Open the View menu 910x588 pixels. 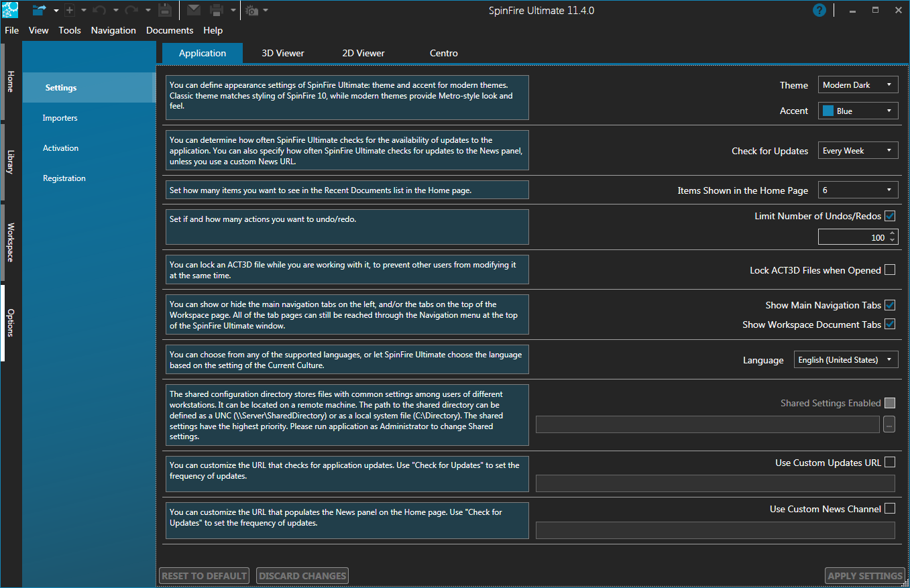click(39, 30)
